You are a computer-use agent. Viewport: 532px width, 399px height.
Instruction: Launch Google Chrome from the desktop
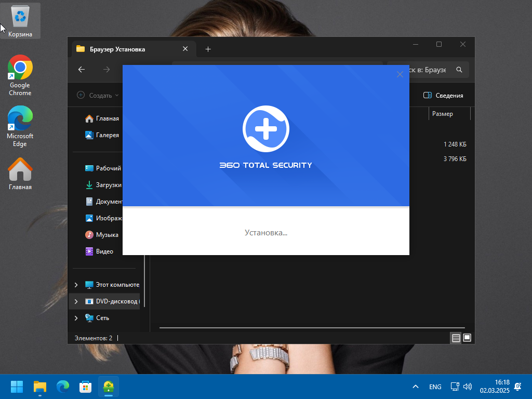(20, 75)
